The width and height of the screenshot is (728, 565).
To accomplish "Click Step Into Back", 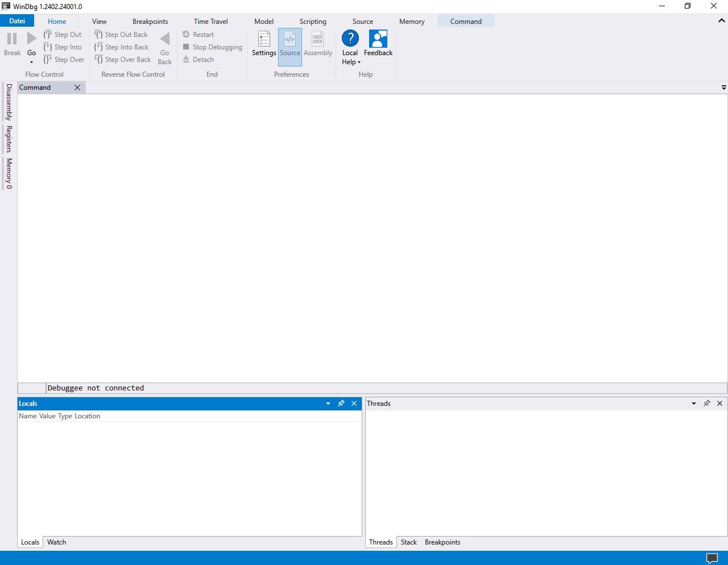I will click(122, 47).
